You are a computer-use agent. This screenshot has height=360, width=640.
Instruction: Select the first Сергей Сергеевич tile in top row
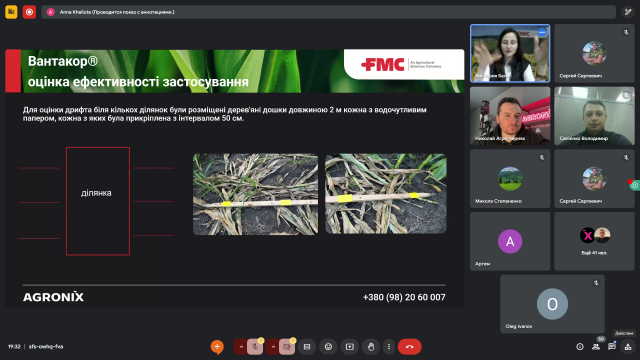pos(594,53)
